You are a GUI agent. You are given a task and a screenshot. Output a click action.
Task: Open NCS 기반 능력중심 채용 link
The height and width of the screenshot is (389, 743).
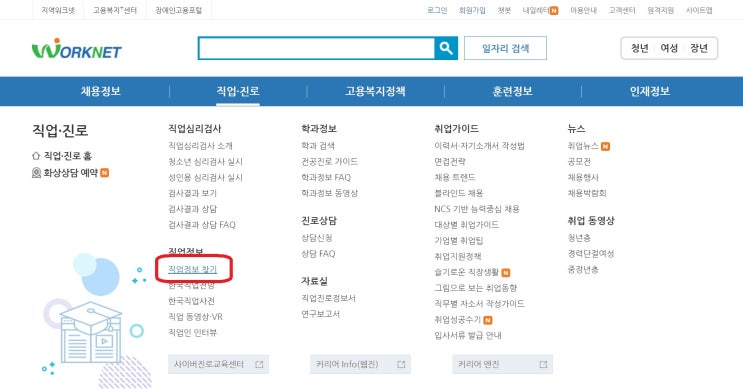(477, 209)
